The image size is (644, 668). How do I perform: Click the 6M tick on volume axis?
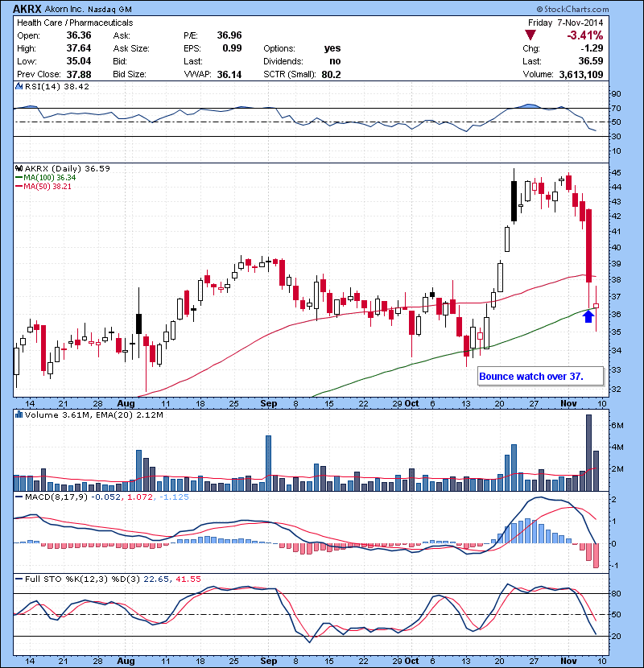pos(617,426)
